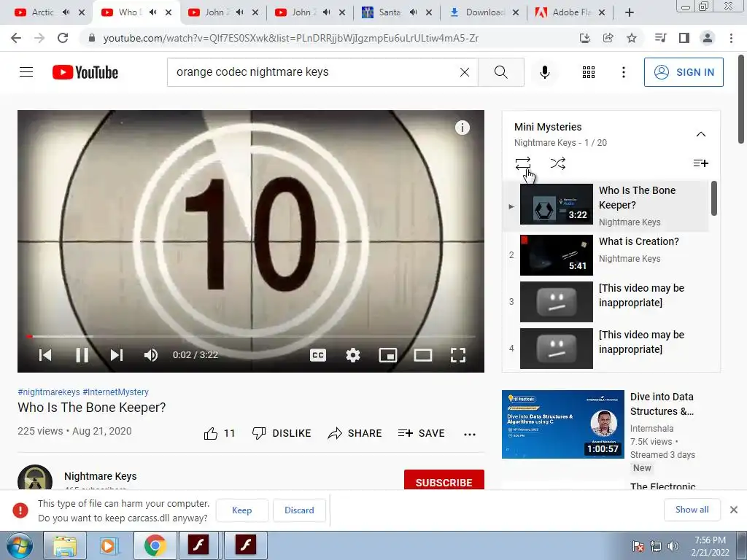Viewport: 747px width, 560px height.
Task: Collapse the Mini Mysteries playlist panel
Action: coord(700,134)
